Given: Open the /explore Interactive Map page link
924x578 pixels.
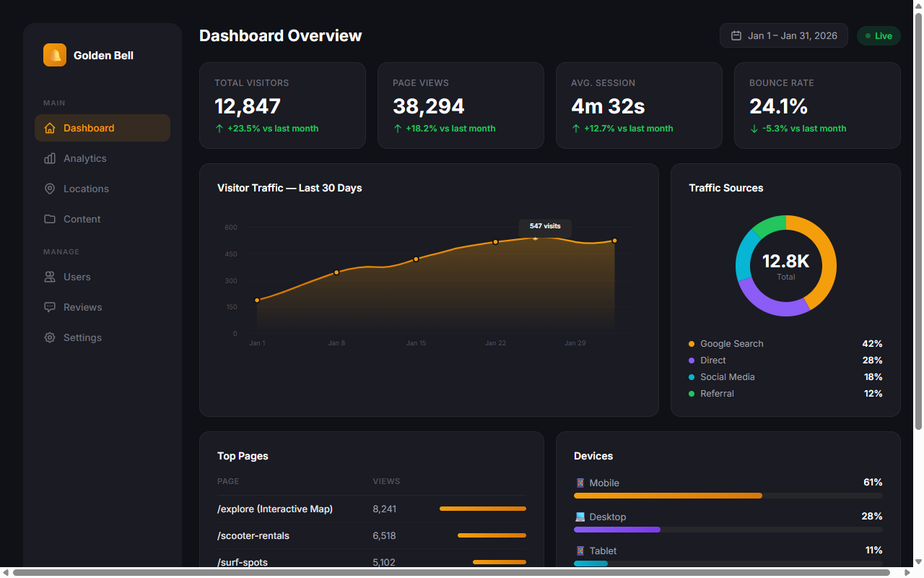Looking at the screenshot, I should click(275, 509).
